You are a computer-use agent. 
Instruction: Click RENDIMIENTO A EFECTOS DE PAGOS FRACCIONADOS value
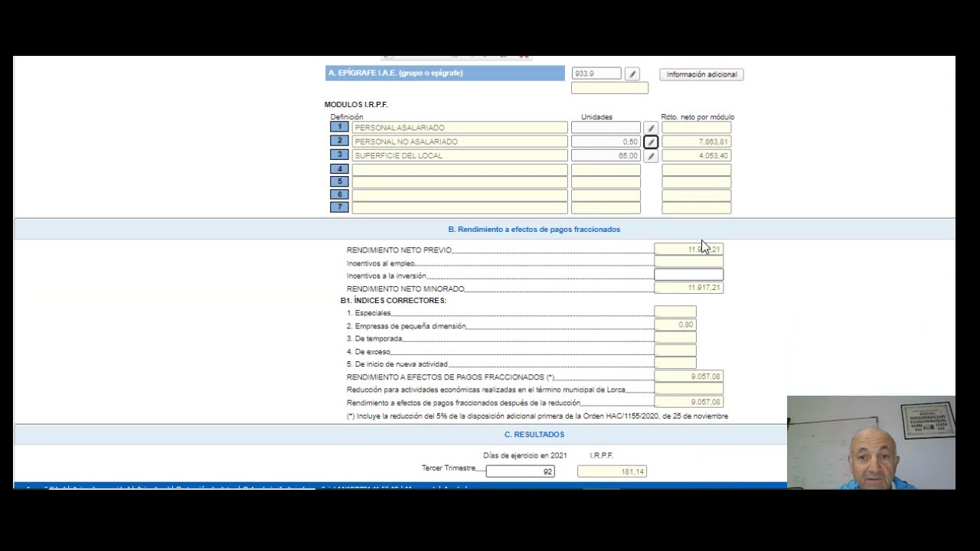[688, 377]
